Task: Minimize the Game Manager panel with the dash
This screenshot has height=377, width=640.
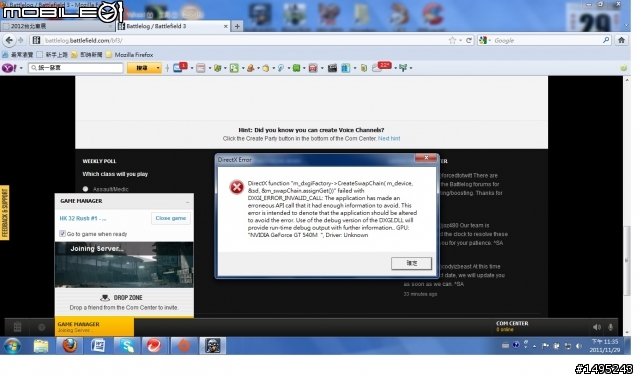Action: click(x=187, y=202)
